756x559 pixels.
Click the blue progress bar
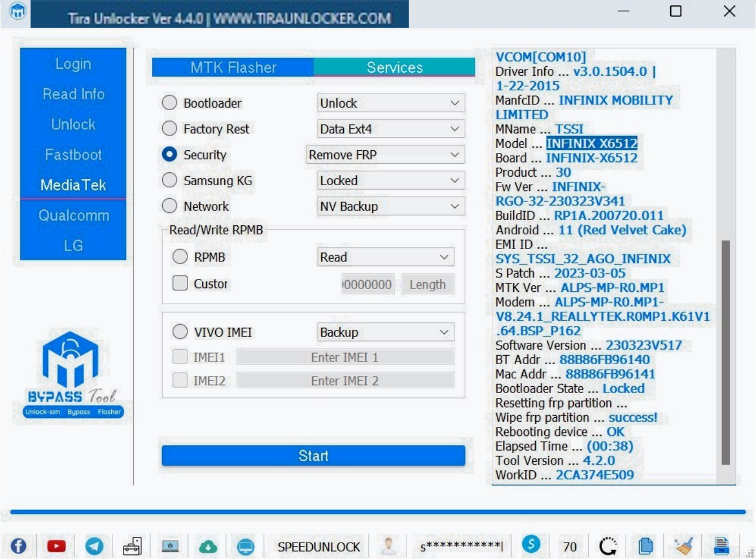378,512
